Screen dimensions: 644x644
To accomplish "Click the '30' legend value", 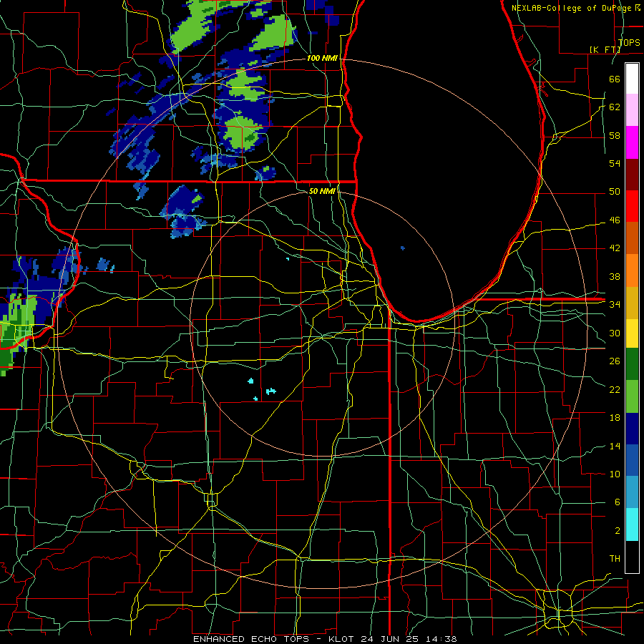I will [x=615, y=333].
